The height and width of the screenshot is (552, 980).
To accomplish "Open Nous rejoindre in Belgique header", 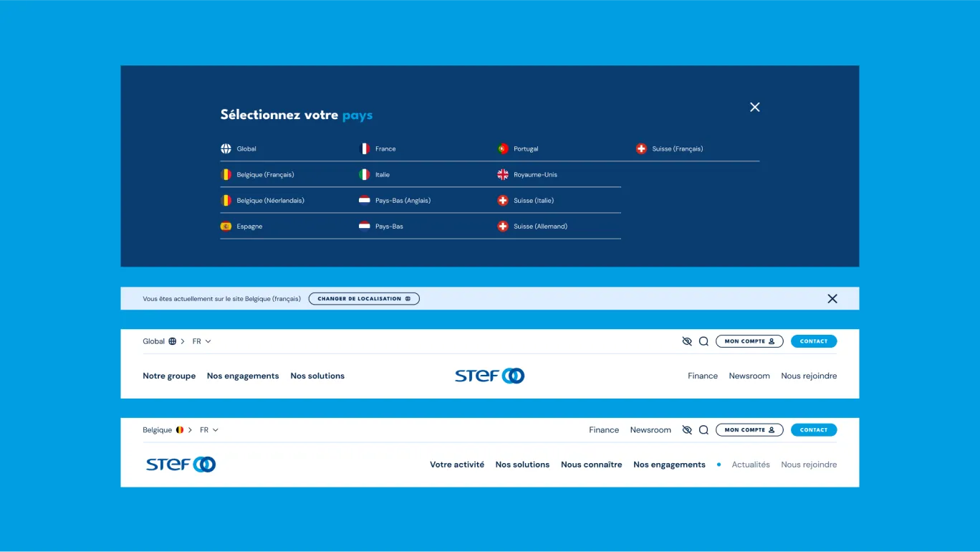I will tap(809, 465).
